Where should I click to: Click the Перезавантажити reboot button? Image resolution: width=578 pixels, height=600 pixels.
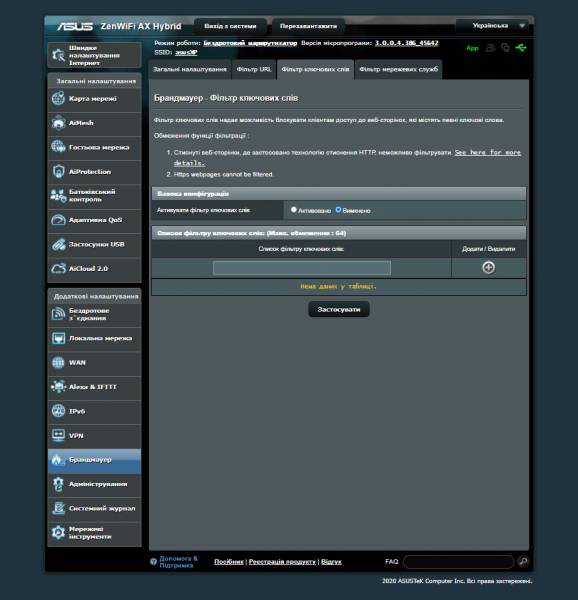pos(308,26)
